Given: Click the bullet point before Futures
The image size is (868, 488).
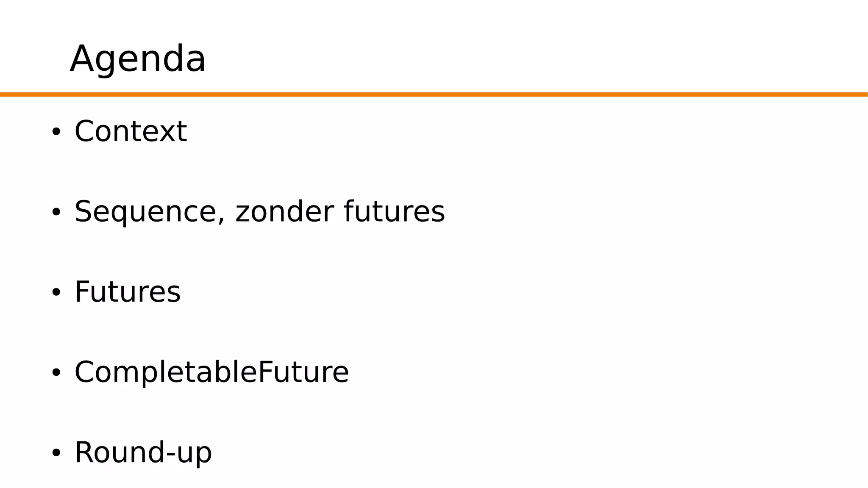Looking at the screenshot, I should (56, 292).
